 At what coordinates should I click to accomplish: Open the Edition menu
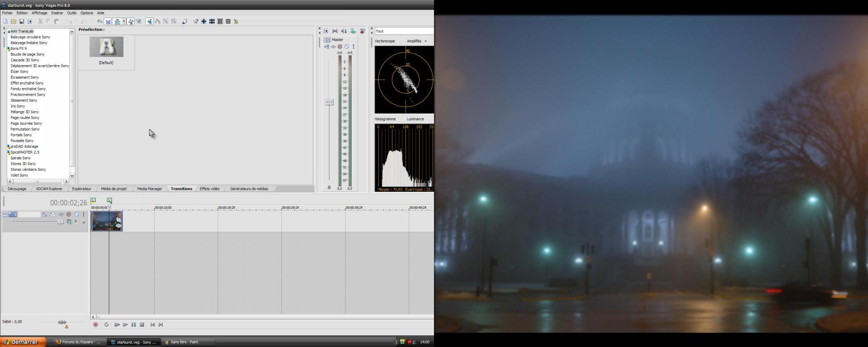pos(22,13)
